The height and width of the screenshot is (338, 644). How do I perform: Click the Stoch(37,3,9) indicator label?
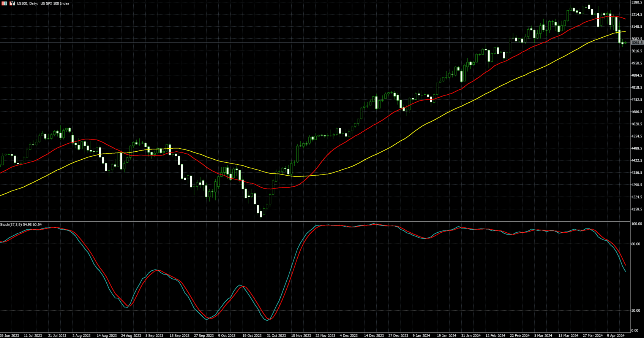click(x=21, y=225)
